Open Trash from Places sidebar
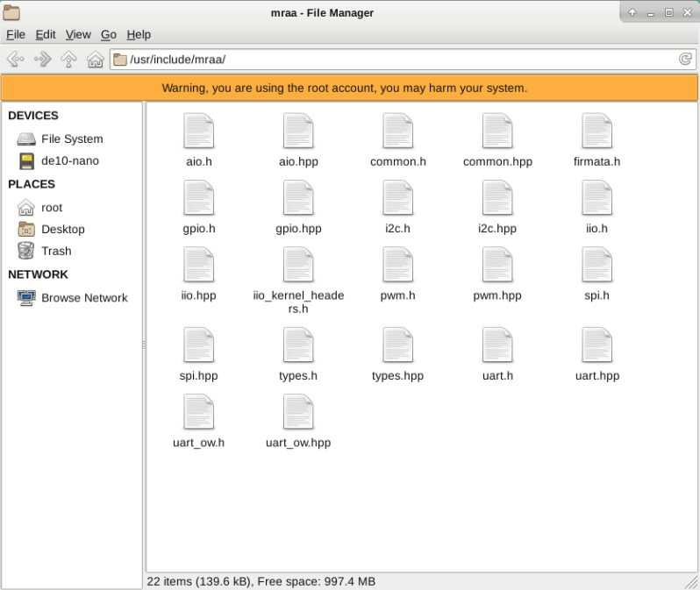 56,251
